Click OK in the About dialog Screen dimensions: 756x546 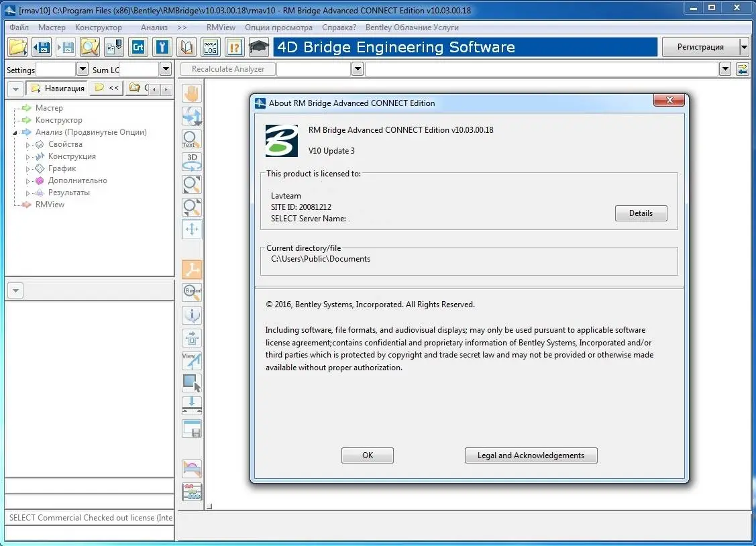(368, 455)
